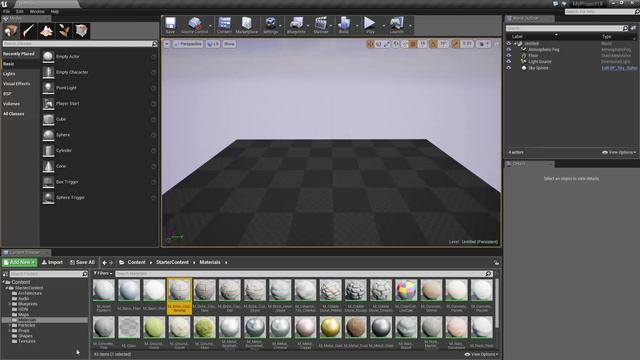
Task: Open the viewport options dropdown arrow
Action: 167,44
